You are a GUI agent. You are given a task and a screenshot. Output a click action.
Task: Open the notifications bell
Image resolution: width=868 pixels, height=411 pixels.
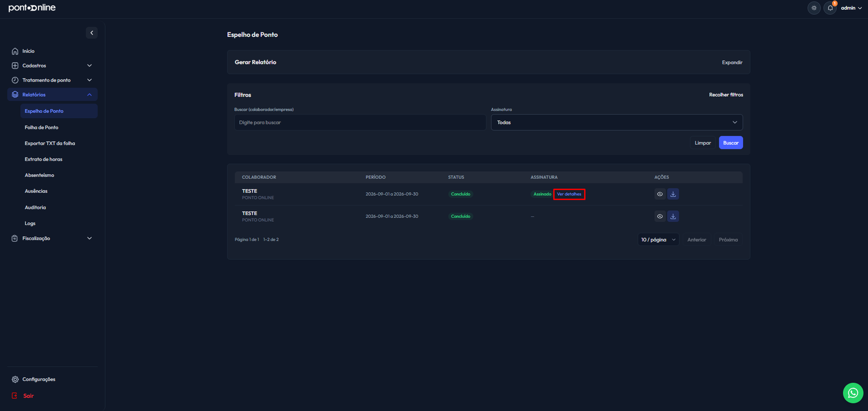point(830,8)
